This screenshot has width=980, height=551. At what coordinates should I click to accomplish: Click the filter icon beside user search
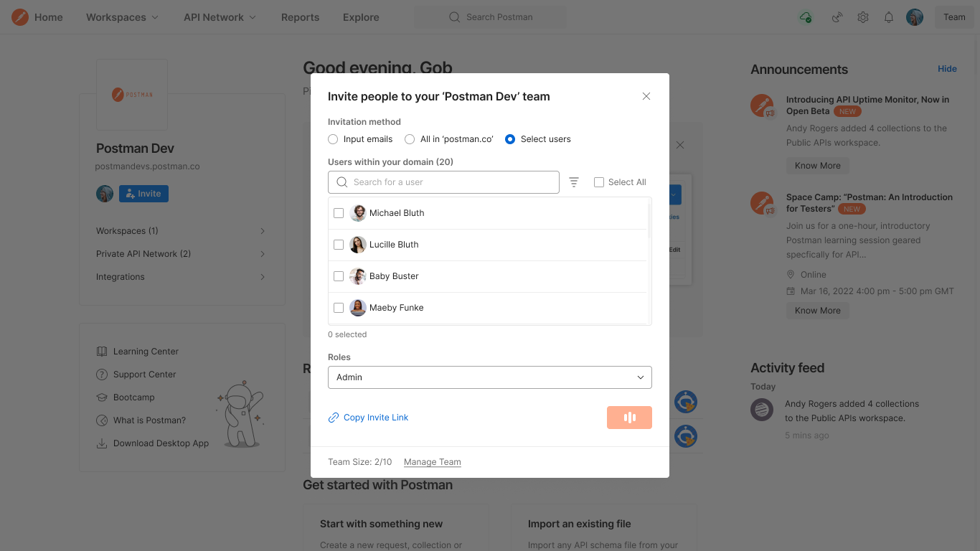574,182
